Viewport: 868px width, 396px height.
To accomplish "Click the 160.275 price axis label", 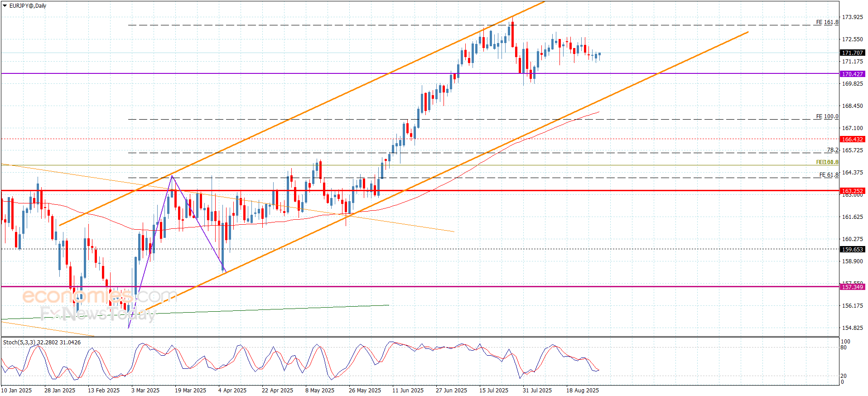I will click(852, 239).
